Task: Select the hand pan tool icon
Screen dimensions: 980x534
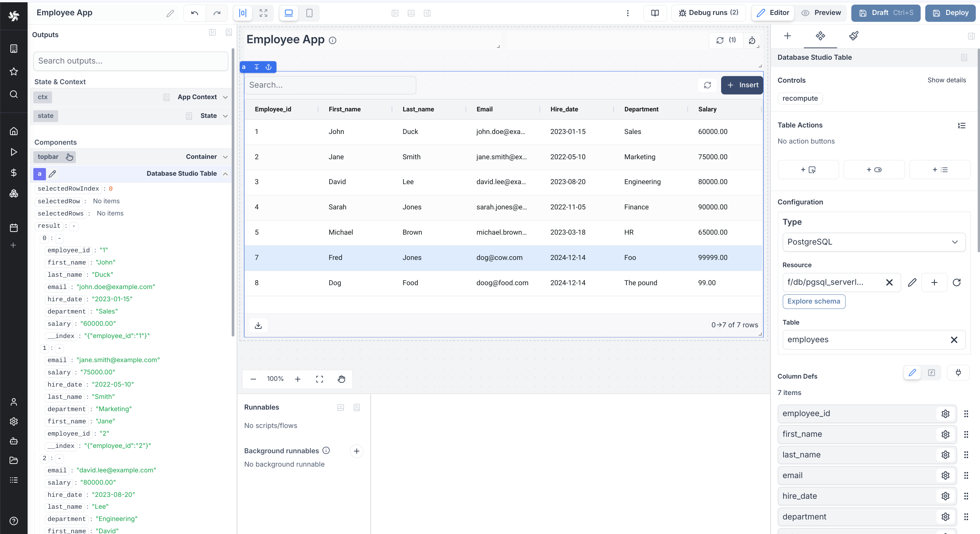Action: click(x=341, y=379)
